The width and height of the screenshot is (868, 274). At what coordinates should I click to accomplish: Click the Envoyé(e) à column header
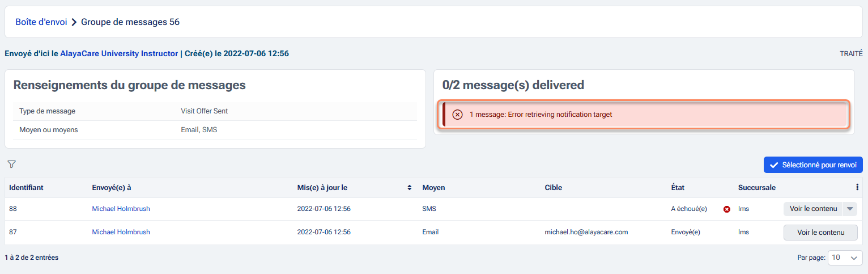(x=112, y=188)
